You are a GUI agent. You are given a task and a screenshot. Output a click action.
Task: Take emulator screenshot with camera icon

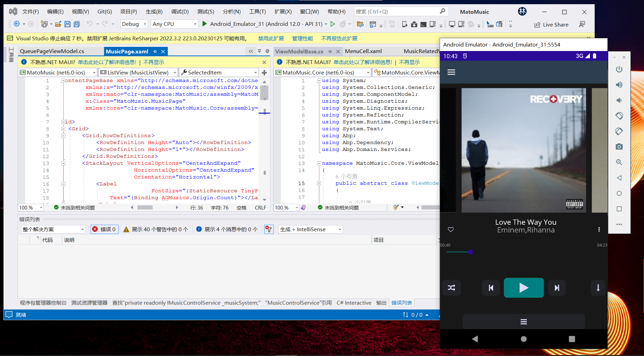click(x=619, y=147)
